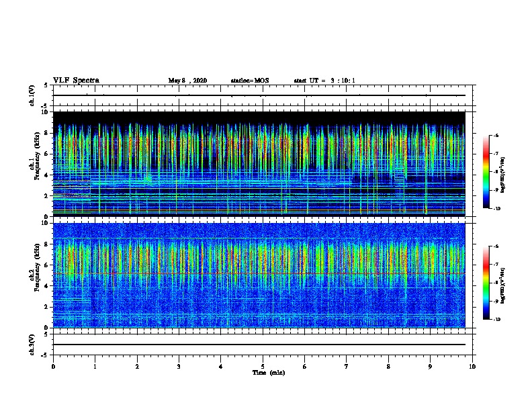Click the "start UT = 3 : 10: 1" text
Image resolution: width=532 pixels, height=411 pixels.
tap(324, 81)
